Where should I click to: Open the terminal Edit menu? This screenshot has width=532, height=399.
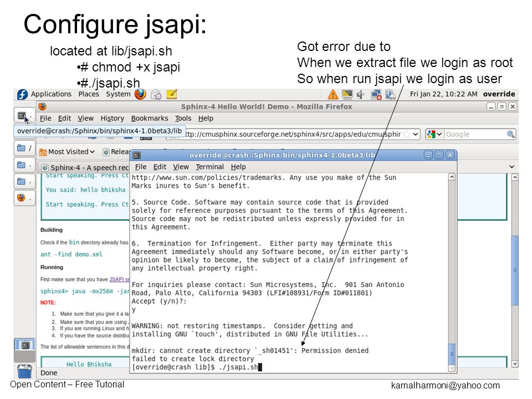(x=160, y=167)
